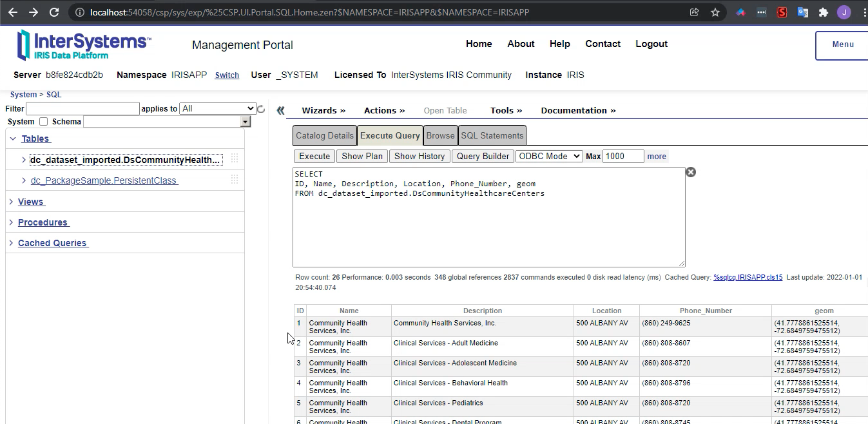This screenshot has width=868, height=424.
Task: Share this page icon in address bar
Action: click(694, 12)
